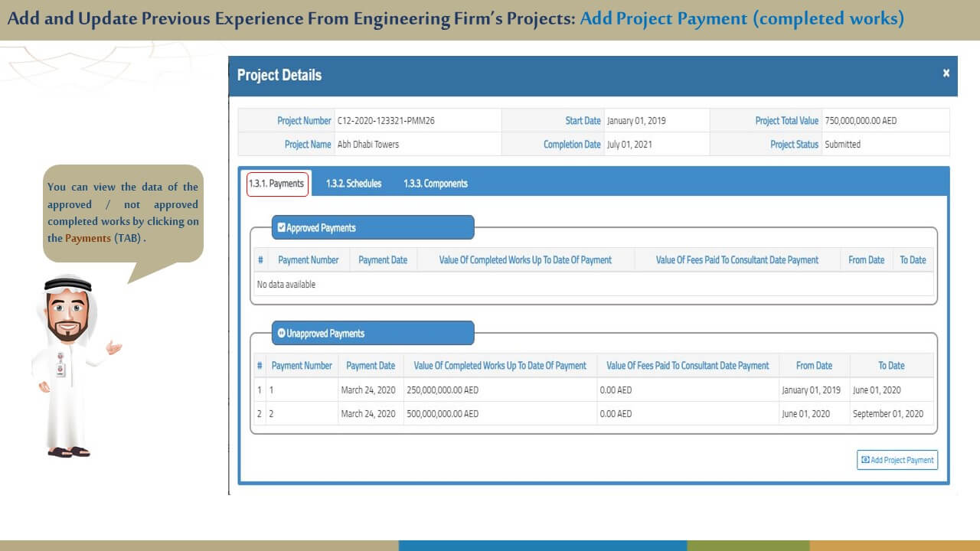Click the Add Project Payment button

point(897,460)
